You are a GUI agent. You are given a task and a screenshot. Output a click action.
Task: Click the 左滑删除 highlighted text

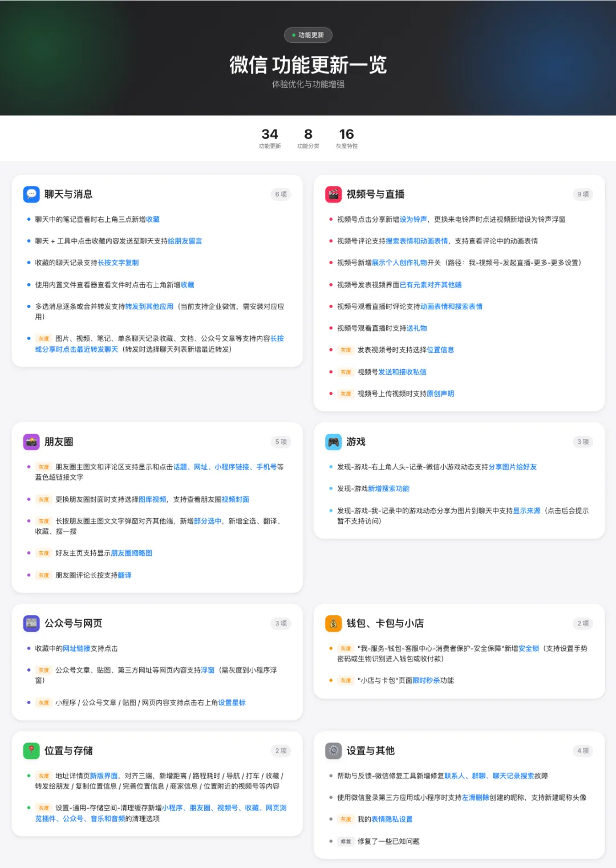(x=476, y=797)
